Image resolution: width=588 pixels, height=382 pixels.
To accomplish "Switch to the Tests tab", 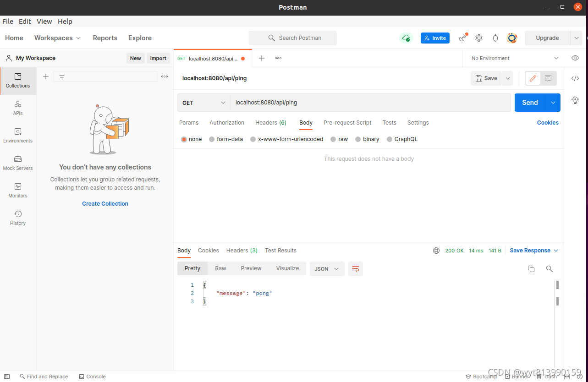I will point(389,122).
